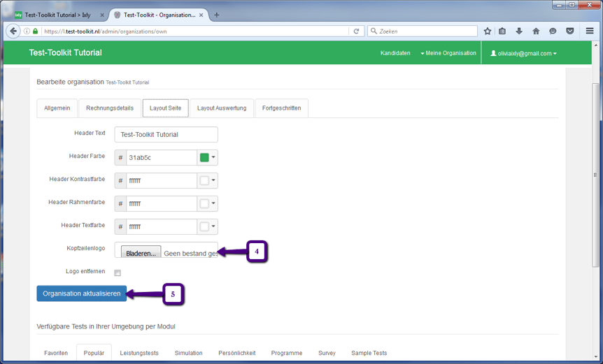Click into the Header Text input field
The height and width of the screenshot is (364, 603).
[166, 134]
